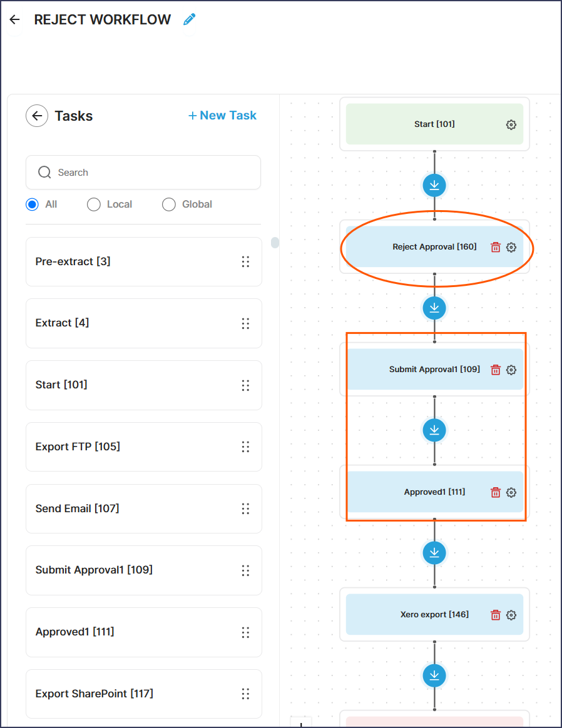The image size is (562, 728).
Task: Open settings gear on the Start [101] node
Action: 511,124
